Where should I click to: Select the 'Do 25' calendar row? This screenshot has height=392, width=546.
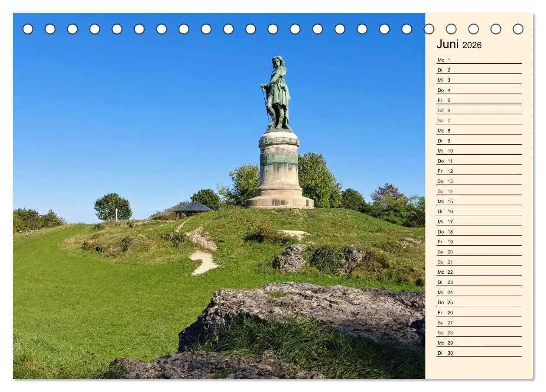click(479, 302)
